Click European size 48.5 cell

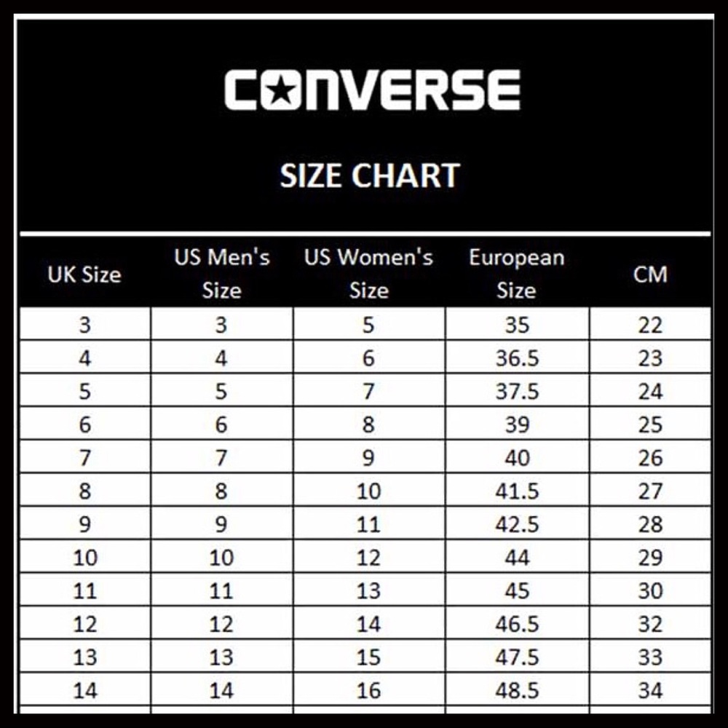pyautogui.click(x=517, y=690)
